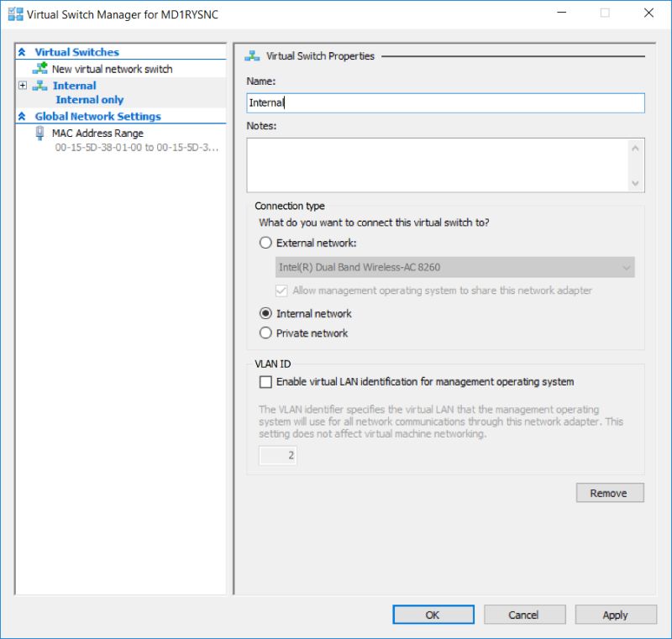Select the New virtual network switch icon
This screenshot has width=672, height=639.
(x=39, y=68)
